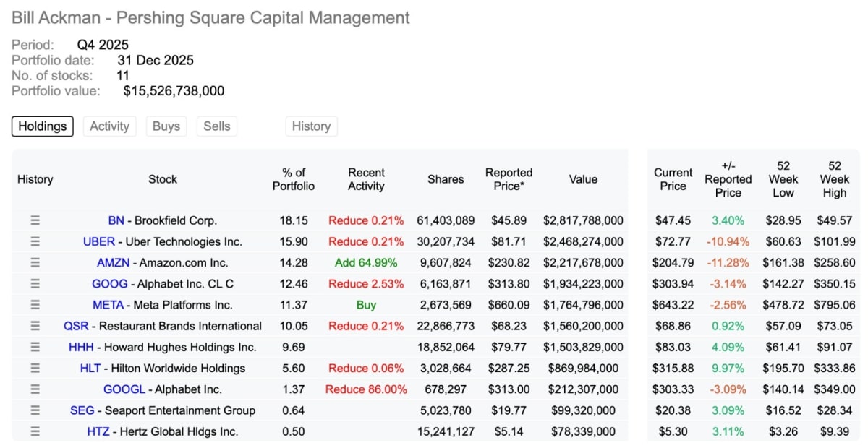Sort by the Value column header
Viewport: 868px width, 448px height.
coord(583,179)
